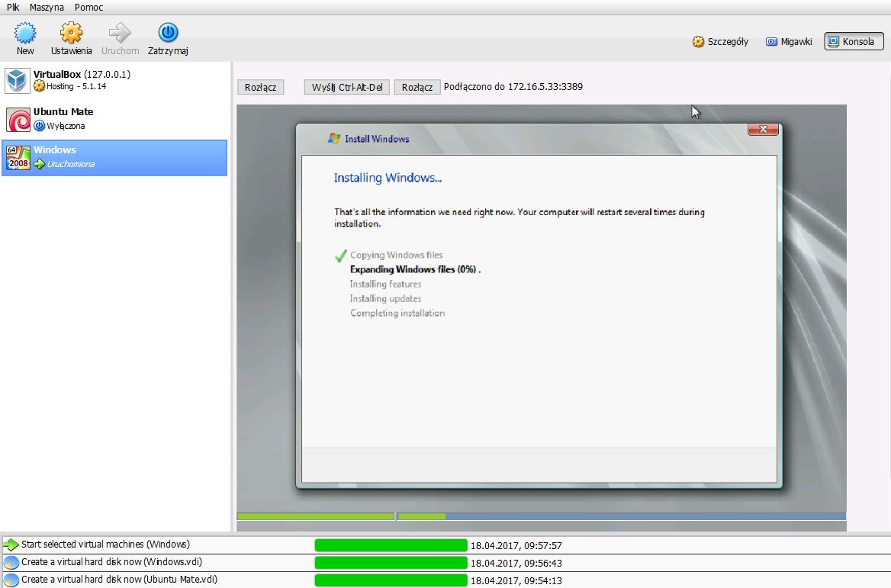Click the Rozłącz button next to Wyślij Ctrl-Alt-Del
The width and height of the screenshot is (891, 588).
[417, 87]
